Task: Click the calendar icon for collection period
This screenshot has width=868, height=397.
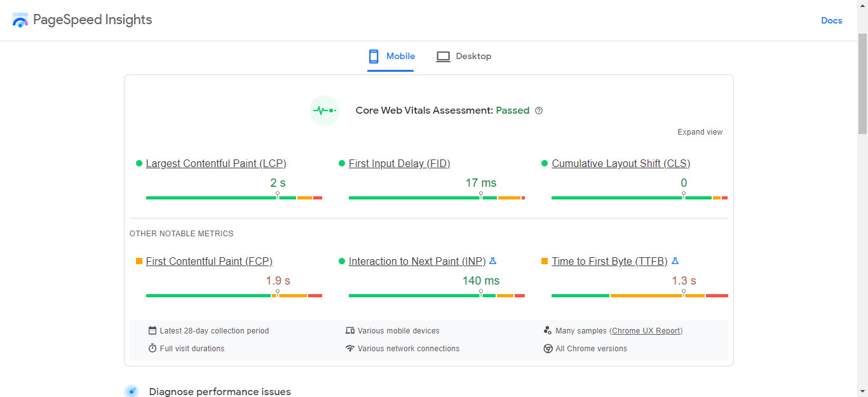Action: click(x=153, y=331)
